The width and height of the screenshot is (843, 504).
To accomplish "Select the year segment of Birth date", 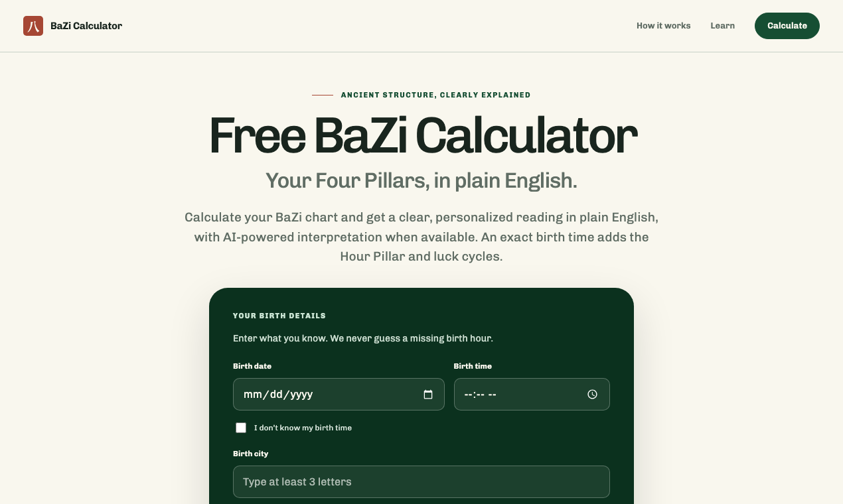I will pyautogui.click(x=301, y=395).
